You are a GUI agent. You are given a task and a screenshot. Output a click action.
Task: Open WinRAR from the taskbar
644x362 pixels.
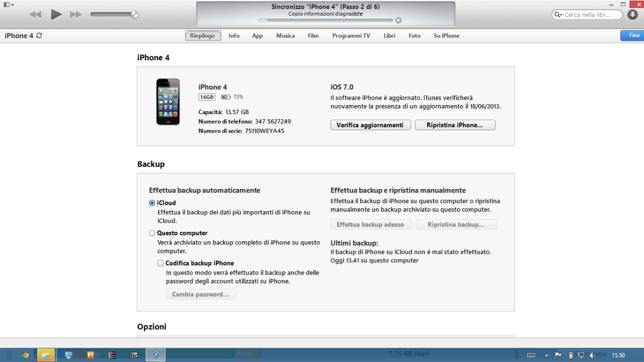pyautogui.click(x=113, y=355)
